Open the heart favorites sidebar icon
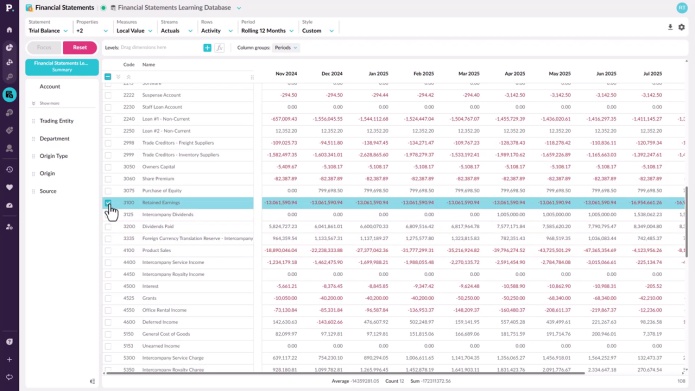This screenshot has width=695, height=391. pos(9,188)
